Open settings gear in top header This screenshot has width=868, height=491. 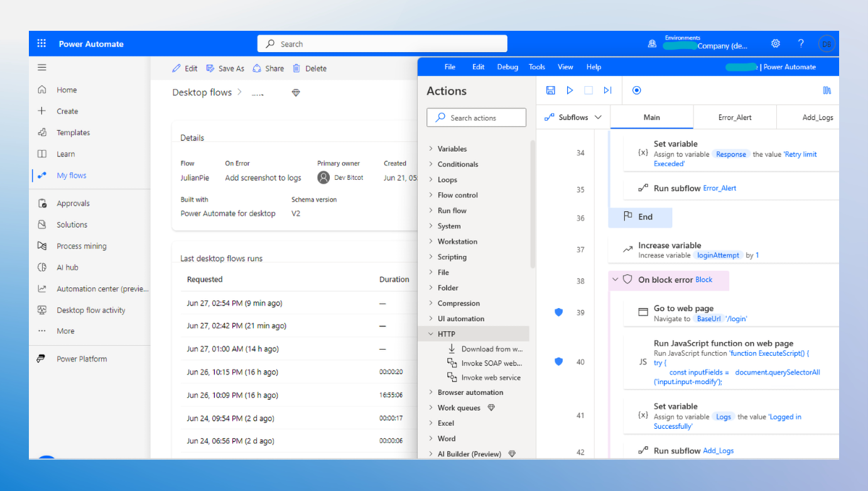[776, 44]
